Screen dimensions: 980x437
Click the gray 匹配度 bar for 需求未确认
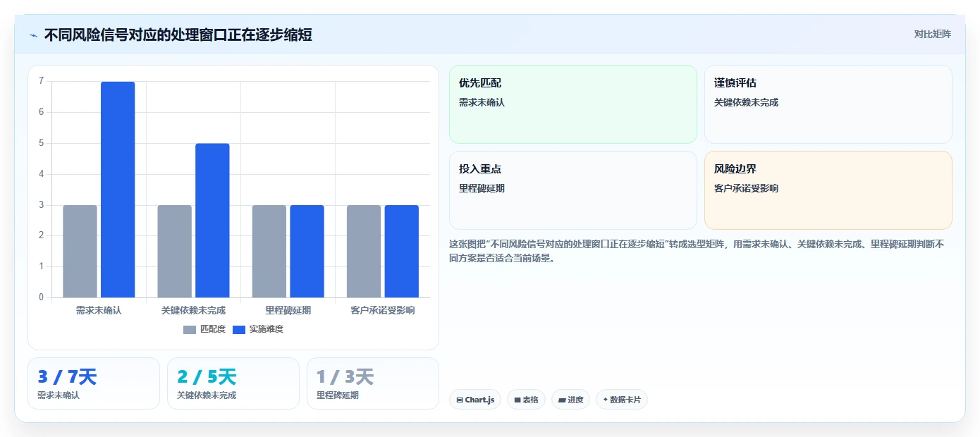click(80, 251)
